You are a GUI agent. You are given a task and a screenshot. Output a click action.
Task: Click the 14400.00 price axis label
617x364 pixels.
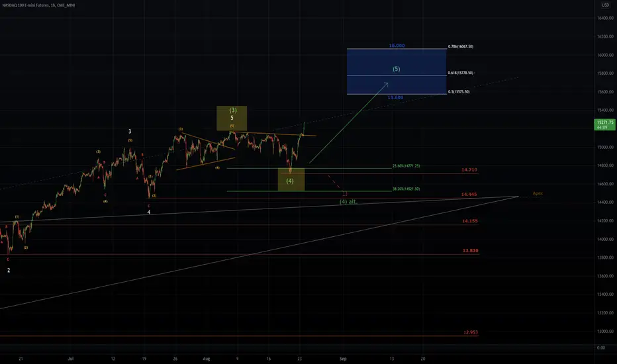pos(605,203)
